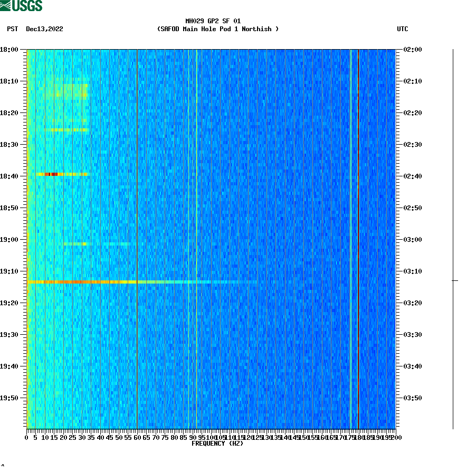Select the Dec13,2022 date text
Screen dimensions: 476x471
(44, 30)
